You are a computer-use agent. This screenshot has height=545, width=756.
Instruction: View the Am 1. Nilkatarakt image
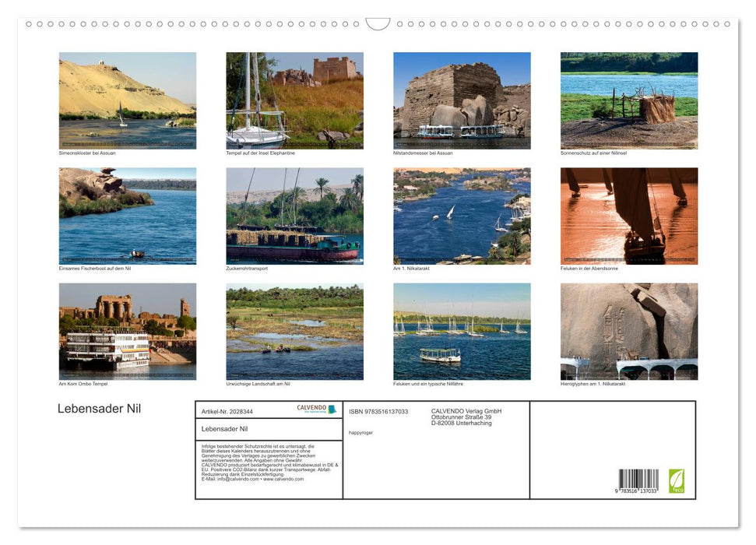click(462, 216)
